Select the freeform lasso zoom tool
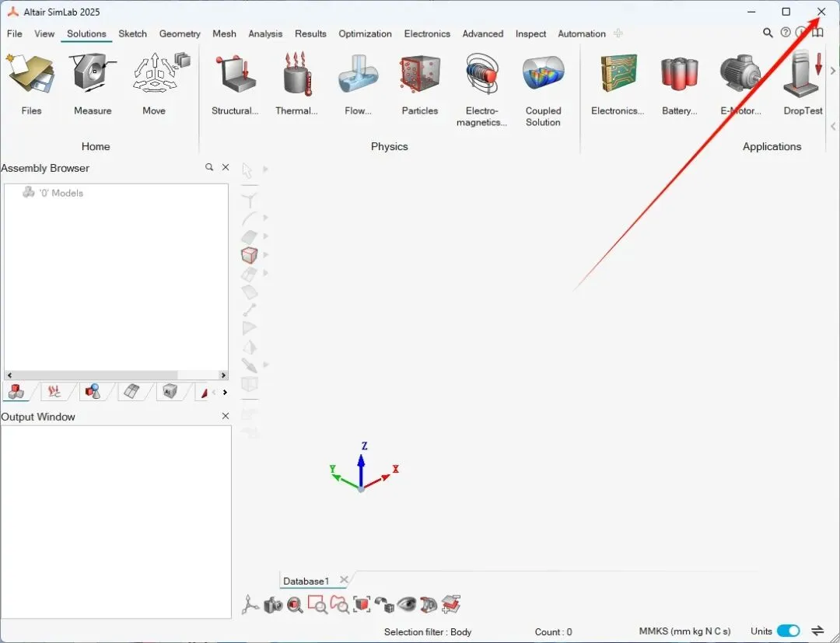 340,605
